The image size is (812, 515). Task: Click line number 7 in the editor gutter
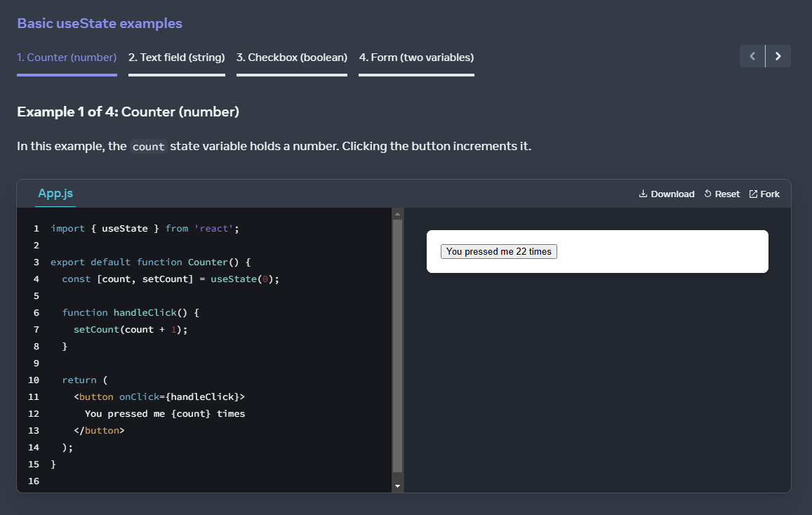[36, 329]
